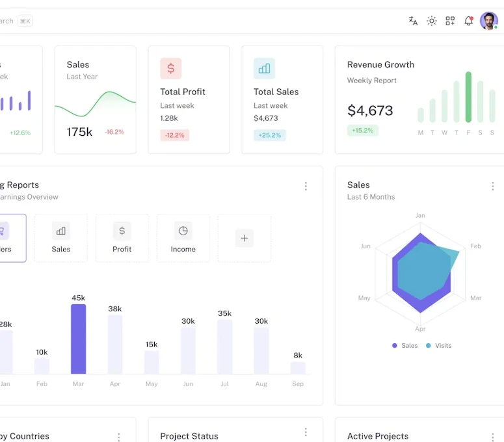Click the user profile avatar
The width and height of the screenshot is (504, 442).
tap(488, 21)
